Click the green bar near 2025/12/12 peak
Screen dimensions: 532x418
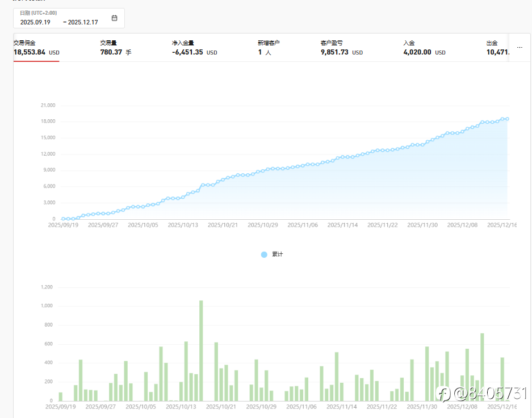[x=482, y=367]
